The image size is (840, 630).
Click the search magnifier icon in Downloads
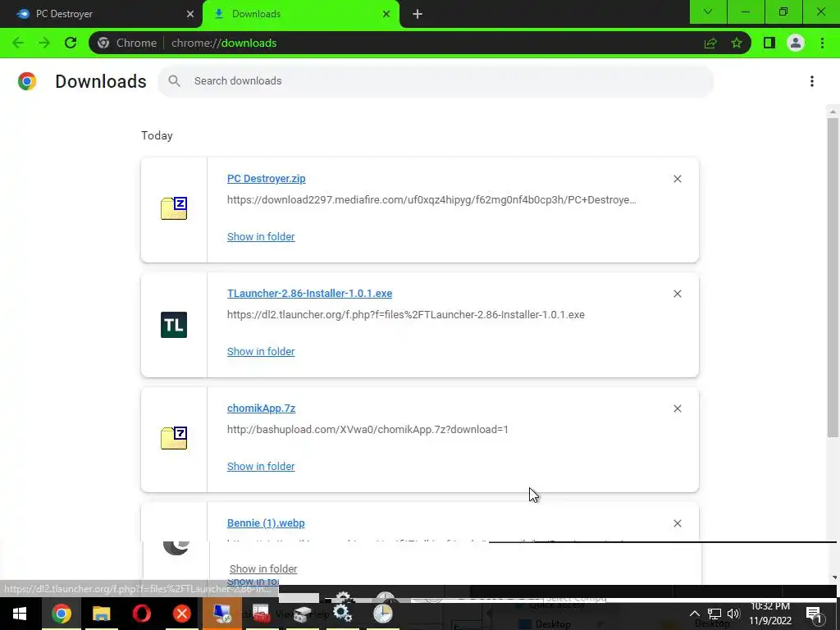click(x=174, y=81)
